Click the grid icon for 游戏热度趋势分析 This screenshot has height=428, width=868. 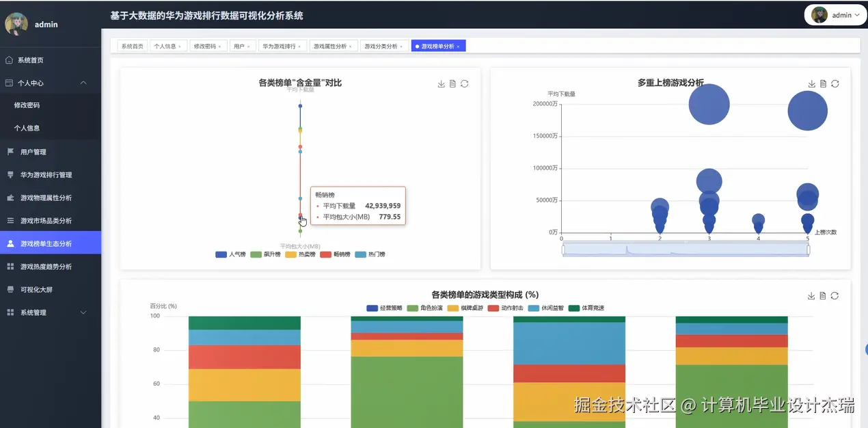click(10, 267)
